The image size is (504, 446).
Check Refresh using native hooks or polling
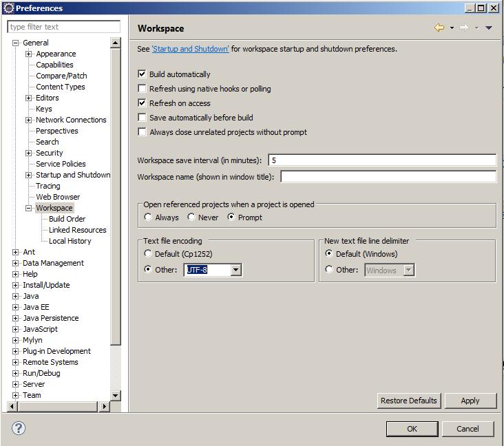tap(143, 89)
